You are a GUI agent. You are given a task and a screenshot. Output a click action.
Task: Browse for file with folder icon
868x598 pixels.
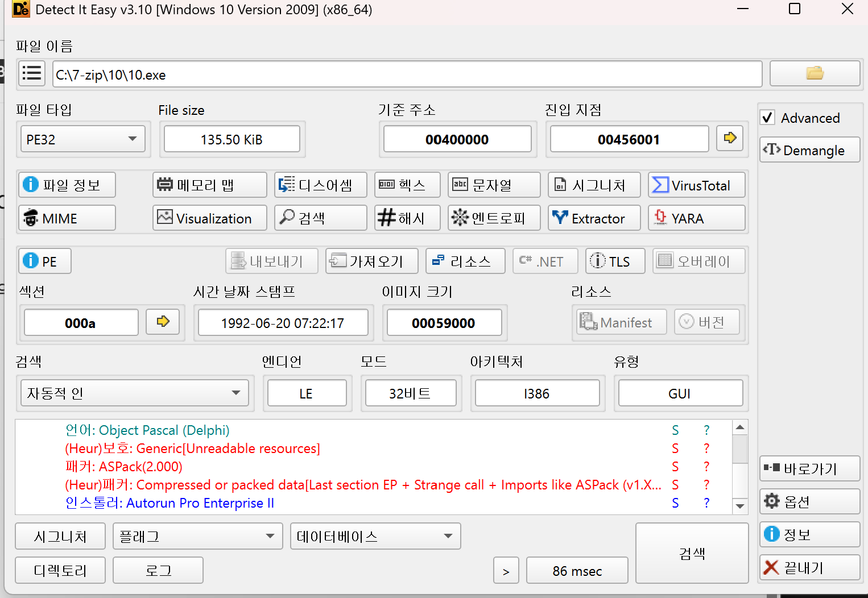click(815, 74)
